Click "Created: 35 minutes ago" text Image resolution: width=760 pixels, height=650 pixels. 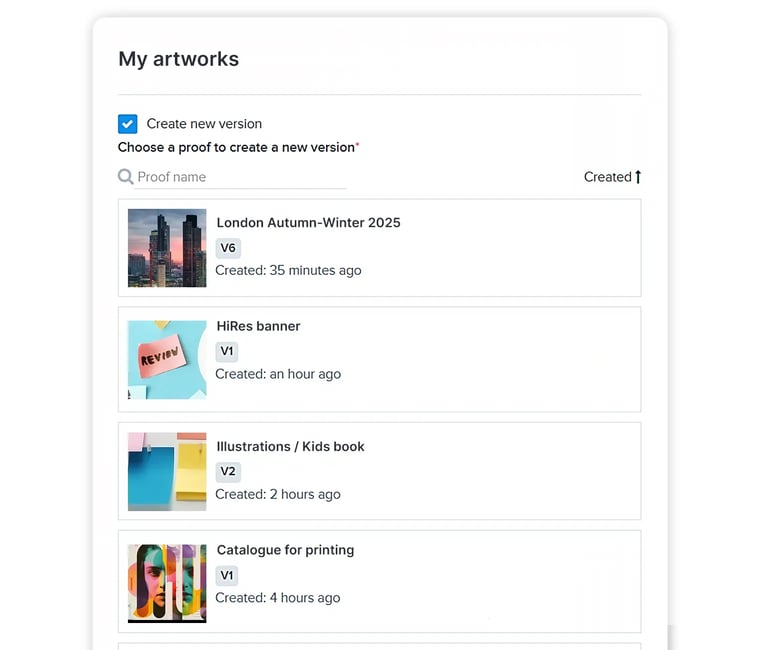288,270
